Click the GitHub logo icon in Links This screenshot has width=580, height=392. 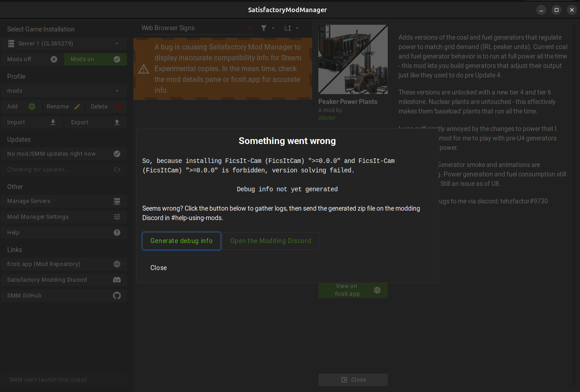pyautogui.click(x=117, y=296)
